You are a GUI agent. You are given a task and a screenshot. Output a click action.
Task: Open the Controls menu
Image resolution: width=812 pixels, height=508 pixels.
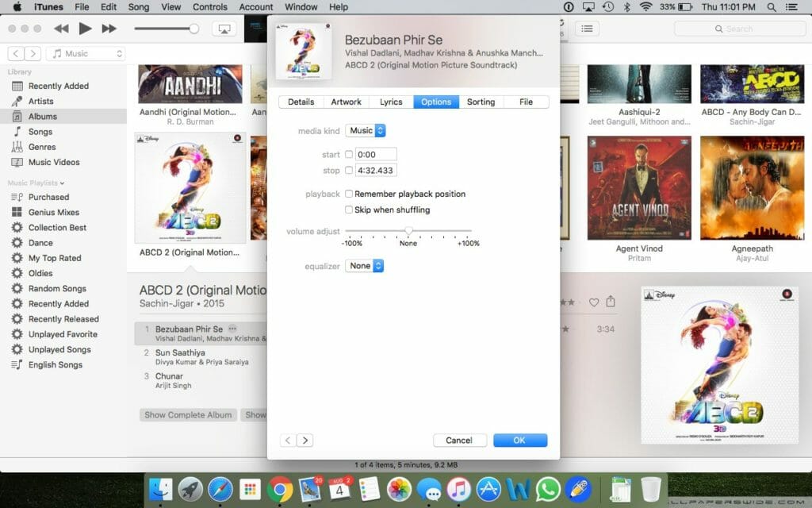pyautogui.click(x=209, y=7)
